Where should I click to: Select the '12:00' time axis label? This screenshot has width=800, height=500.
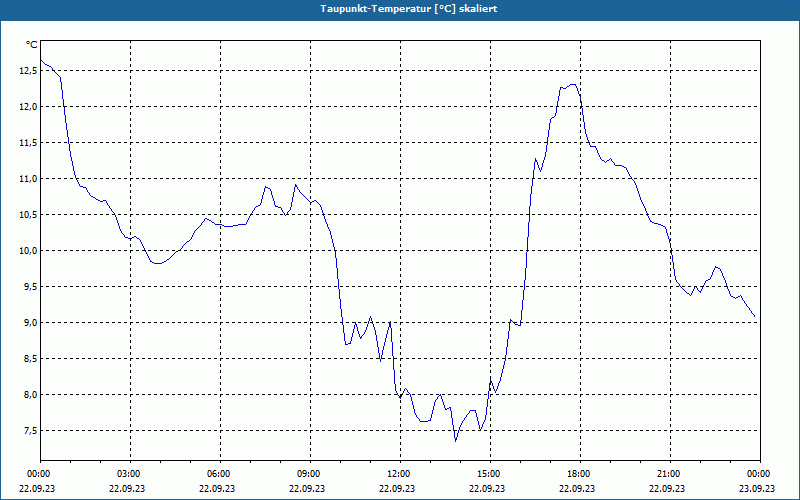coord(401,474)
